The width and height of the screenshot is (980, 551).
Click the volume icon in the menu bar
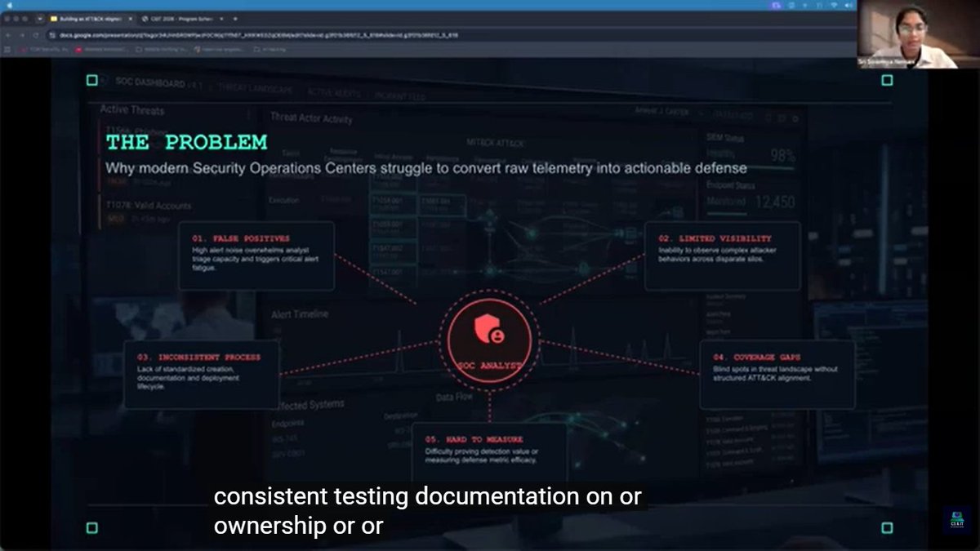coord(849,5)
